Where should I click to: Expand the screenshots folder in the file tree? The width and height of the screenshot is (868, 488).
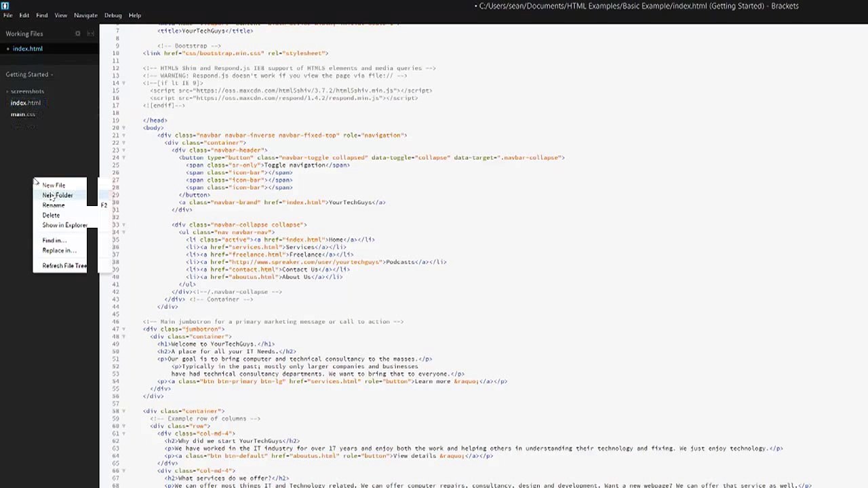click(26, 91)
